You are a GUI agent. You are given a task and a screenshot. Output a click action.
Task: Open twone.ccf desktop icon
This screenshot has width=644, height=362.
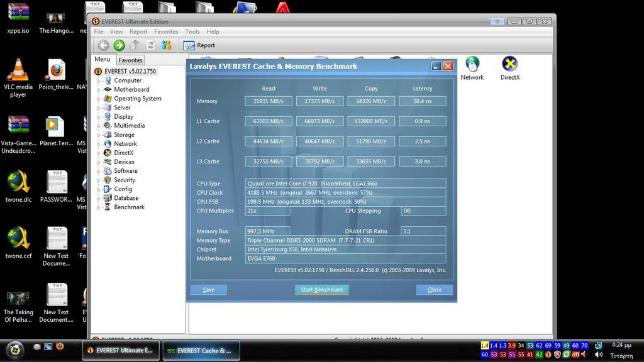pos(18,243)
